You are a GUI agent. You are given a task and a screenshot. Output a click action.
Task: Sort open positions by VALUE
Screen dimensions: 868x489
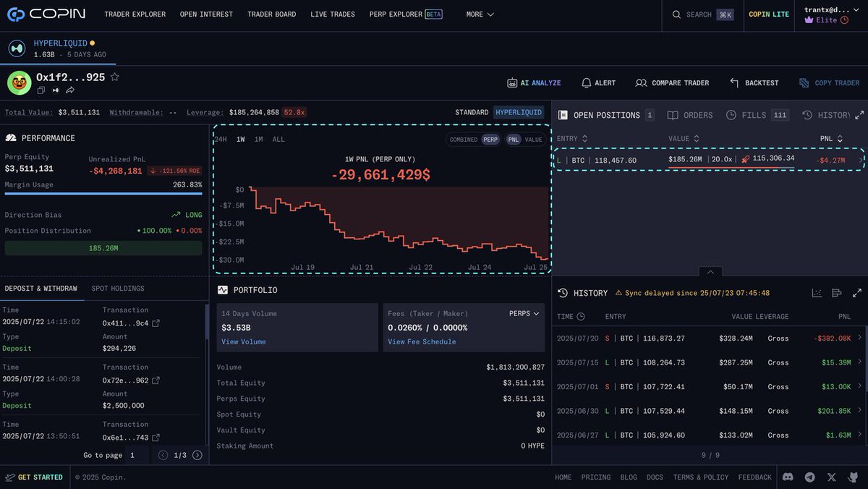tap(684, 138)
